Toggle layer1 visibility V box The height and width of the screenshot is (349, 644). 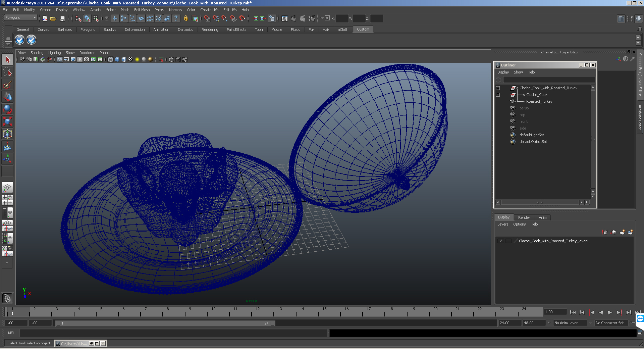click(x=500, y=241)
